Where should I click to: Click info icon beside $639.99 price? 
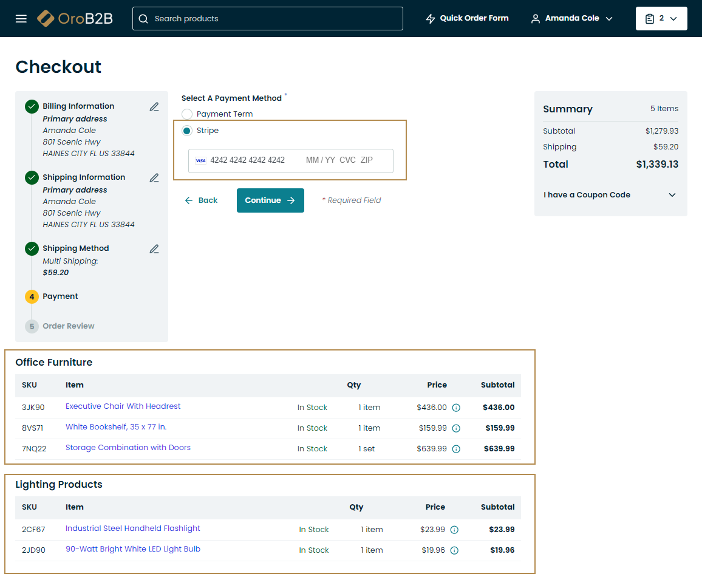pyautogui.click(x=456, y=449)
